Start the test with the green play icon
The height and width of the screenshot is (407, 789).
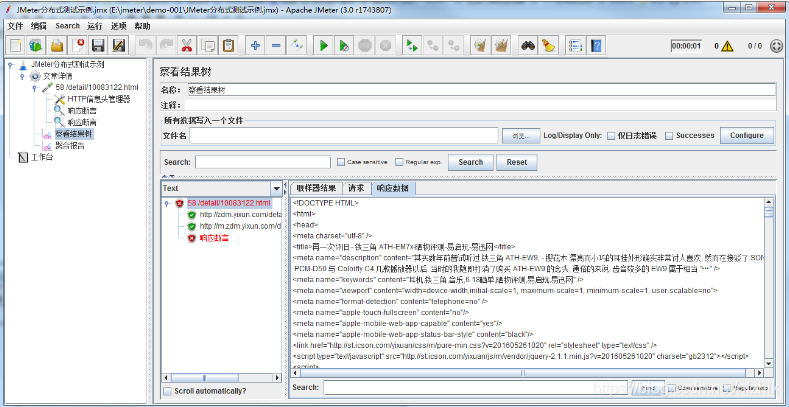click(x=324, y=46)
